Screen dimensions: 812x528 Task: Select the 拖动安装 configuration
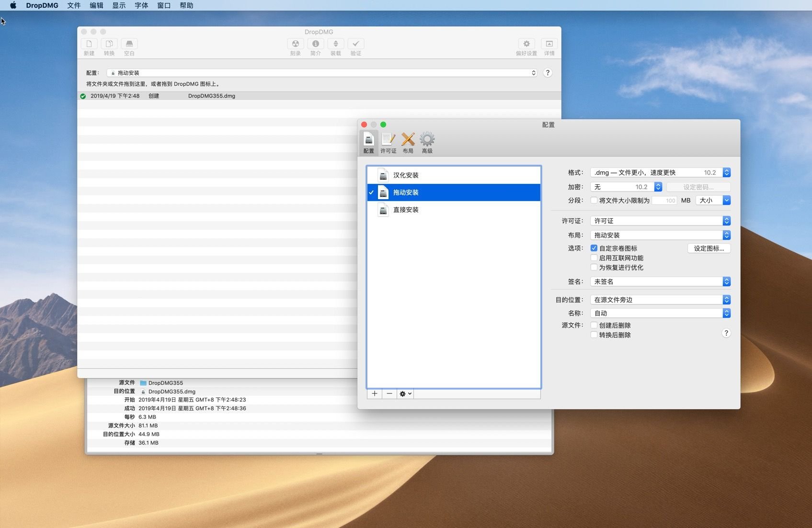coord(454,192)
